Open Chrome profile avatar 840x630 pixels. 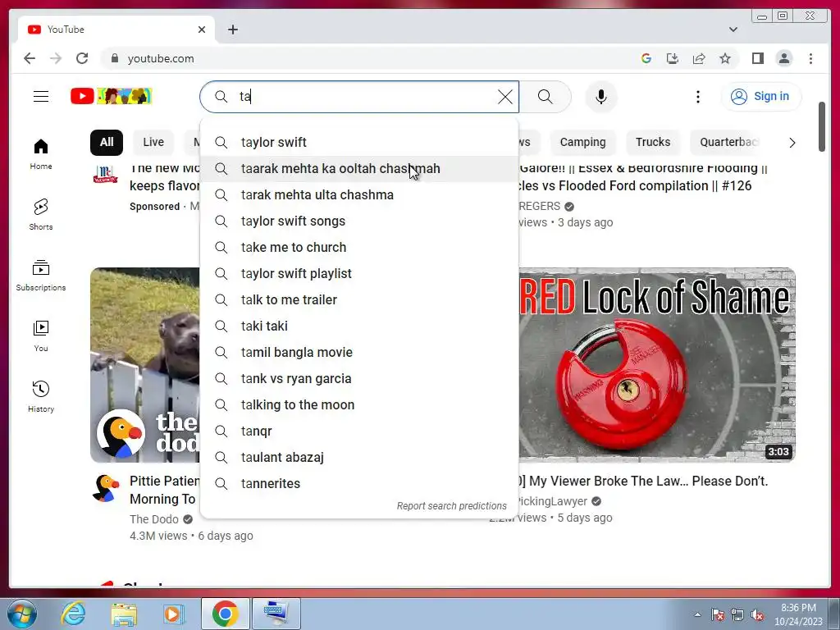pos(783,58)
